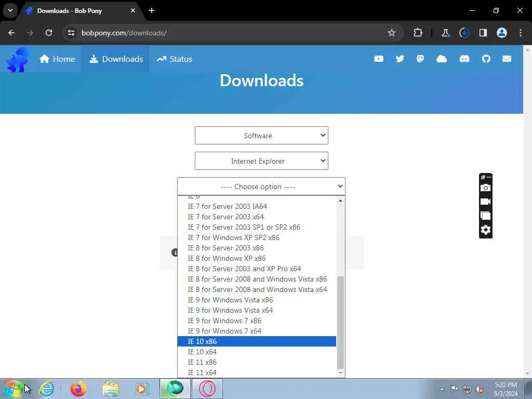Select IE 8 for Server 2003 and XP Pro x64

(x=257, y=269)
